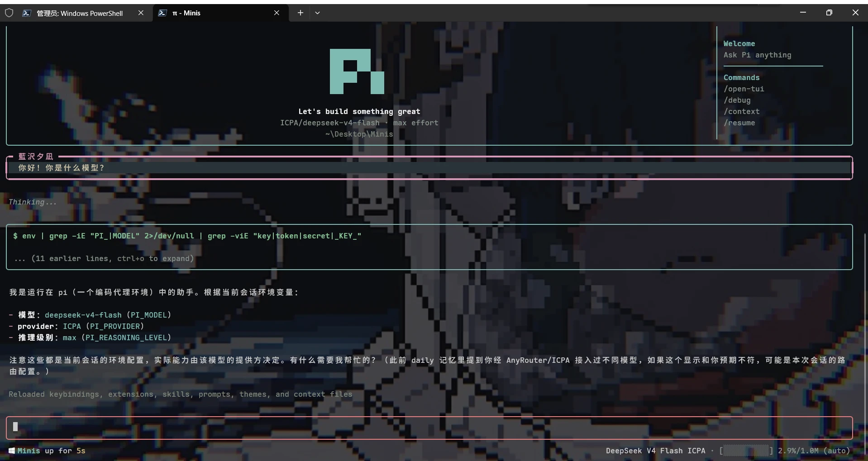The image size is (868, 461).
Task: Click the /debug command
Action: click(x=737, y=100)
